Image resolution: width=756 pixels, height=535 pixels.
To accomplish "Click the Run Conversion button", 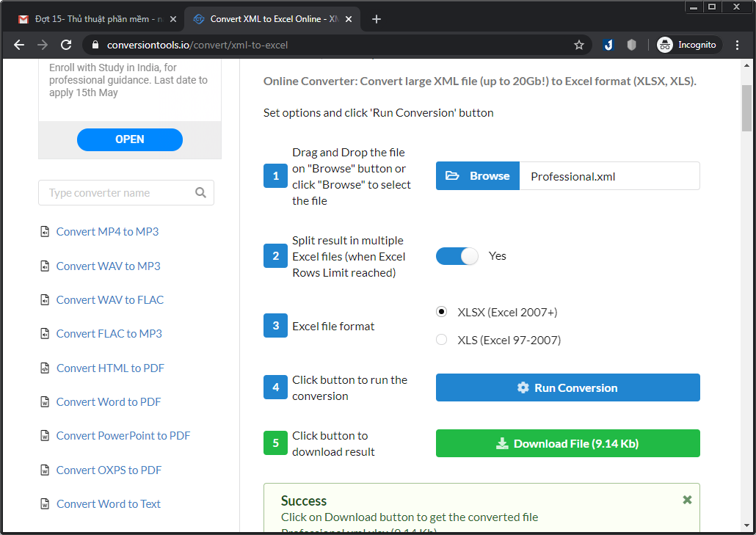I will coord(567,387).
